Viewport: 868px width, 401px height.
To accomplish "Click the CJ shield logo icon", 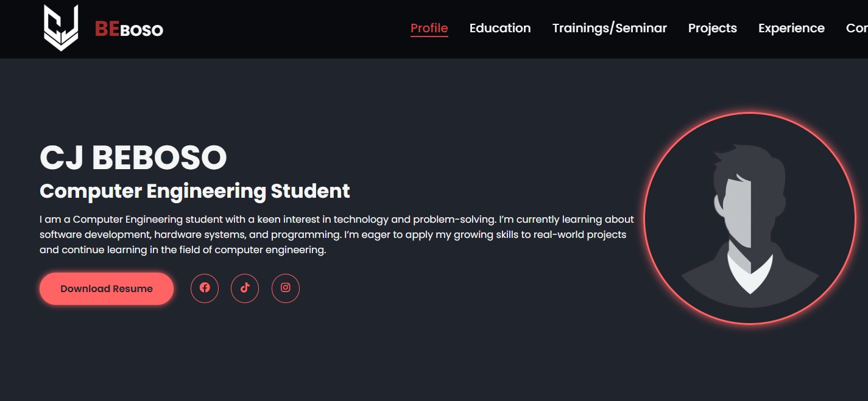I will (x=61, y=28).
